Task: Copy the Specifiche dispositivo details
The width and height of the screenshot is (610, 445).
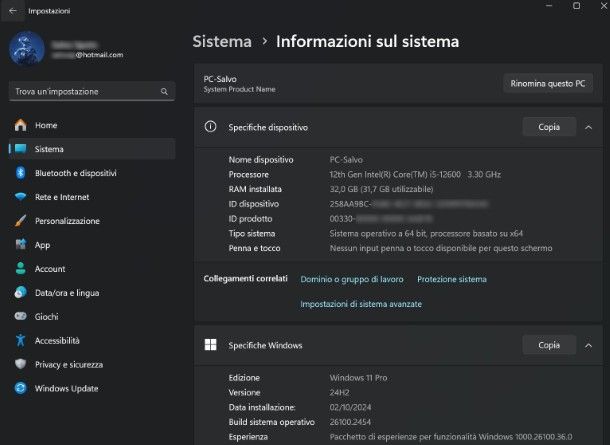Action: (549, 127)
